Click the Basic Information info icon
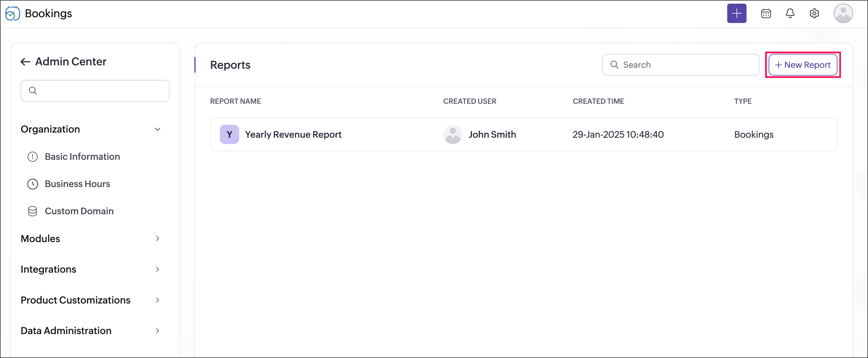Viewport: 868px width, 358px height. click(32, 157)
